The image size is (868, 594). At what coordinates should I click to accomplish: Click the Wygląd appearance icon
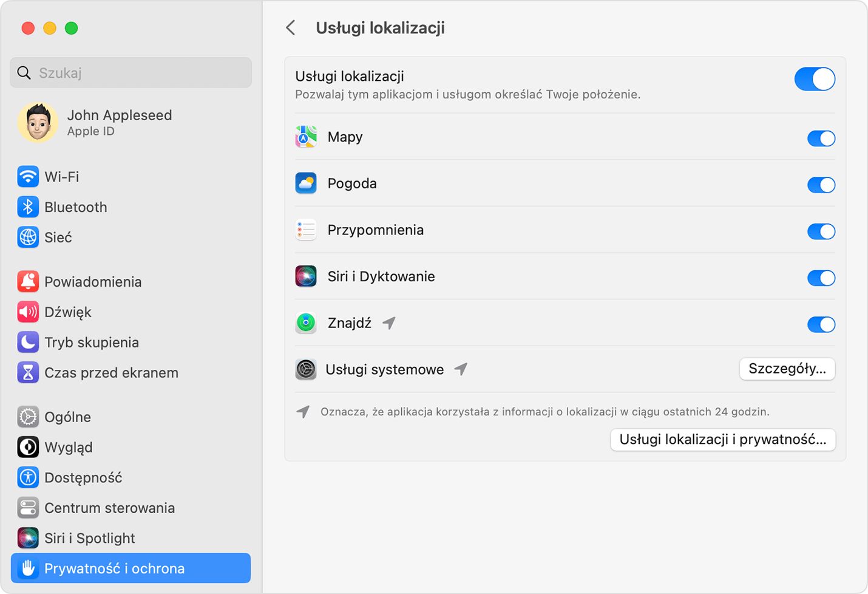pos(28,448)
